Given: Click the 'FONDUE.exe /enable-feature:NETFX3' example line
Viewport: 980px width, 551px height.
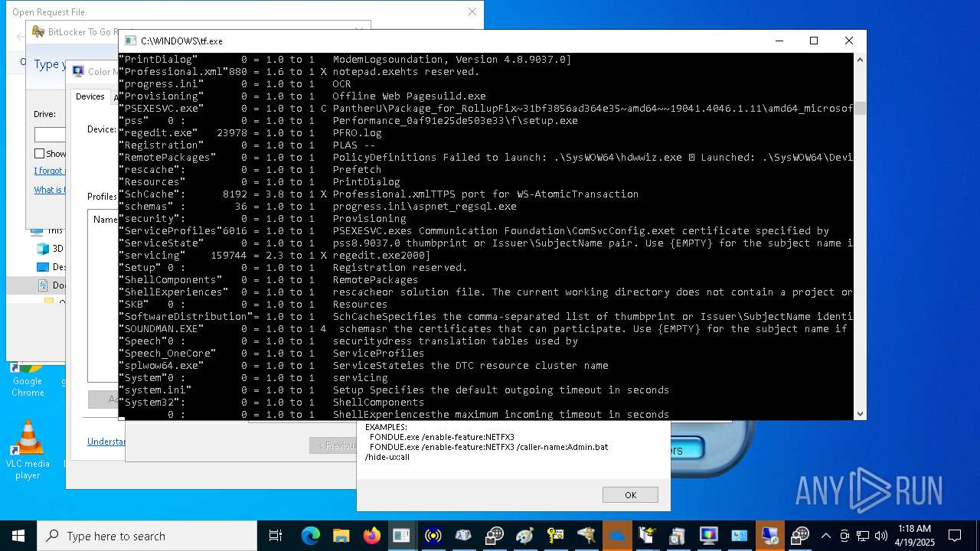Looking at the screenshot, I should tap(442, 437).
